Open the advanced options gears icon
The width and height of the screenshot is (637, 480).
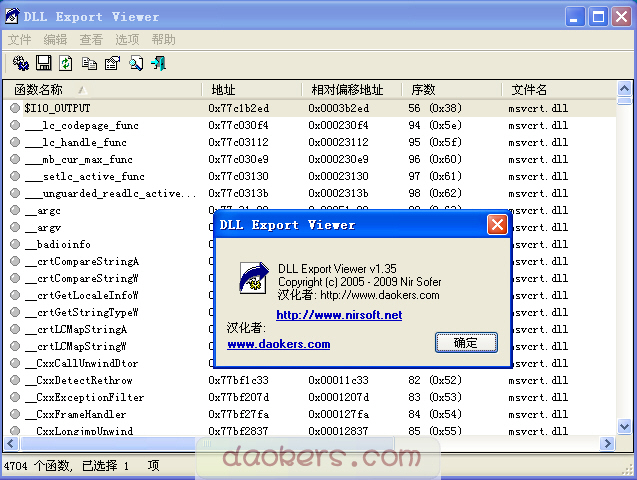point(20,63)
